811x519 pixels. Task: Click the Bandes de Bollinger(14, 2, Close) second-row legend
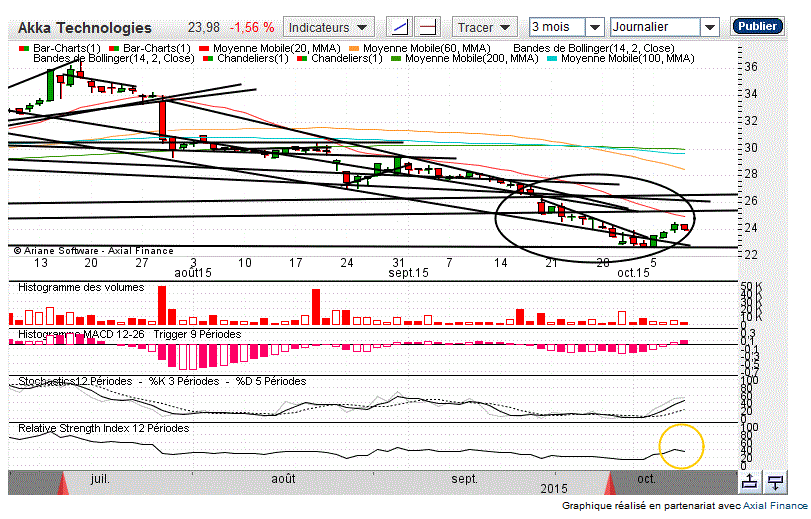tap(113, 58)
